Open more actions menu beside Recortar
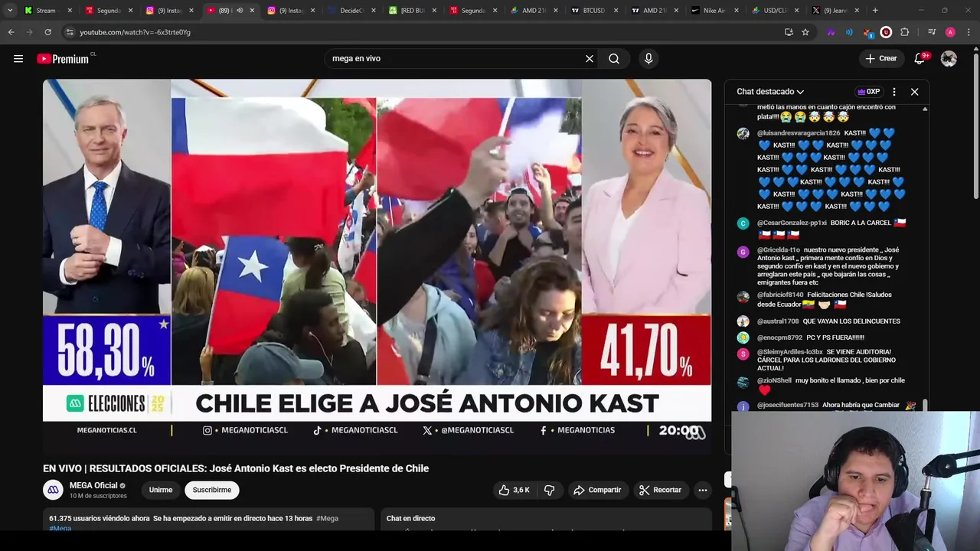 pyautogui.click(x=703, y=490)
